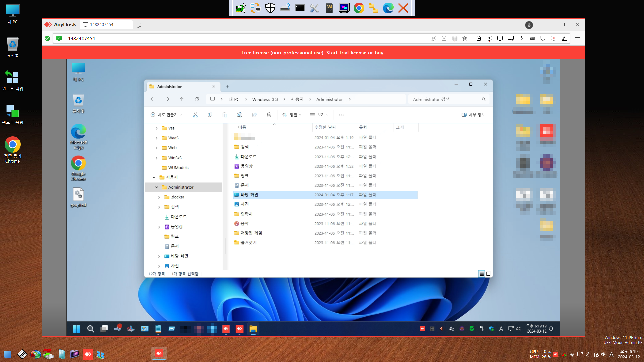Open the 정렬 sort dropdown
The height and width of the screenshot is (362, 644).
pos(292,115)
